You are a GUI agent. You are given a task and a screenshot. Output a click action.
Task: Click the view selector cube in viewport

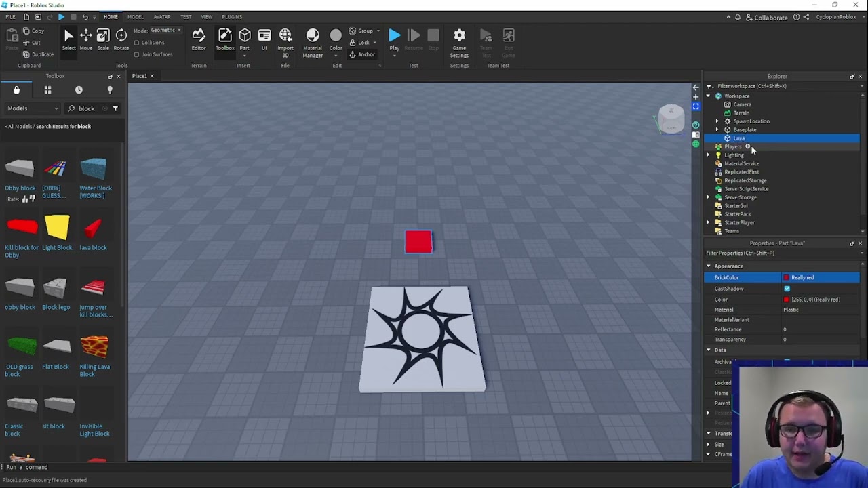[x=671, y=119]
